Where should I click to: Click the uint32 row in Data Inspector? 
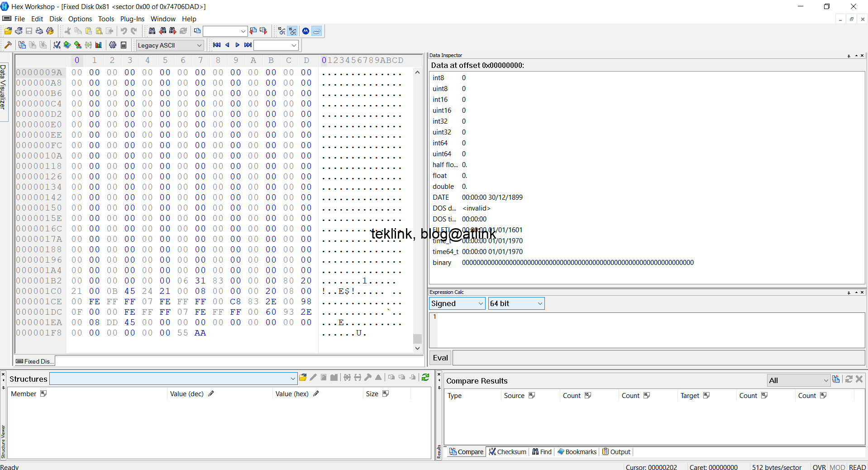646,132
